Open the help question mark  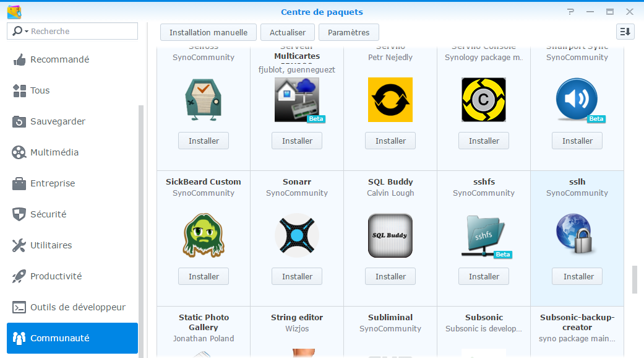(570, 12)
